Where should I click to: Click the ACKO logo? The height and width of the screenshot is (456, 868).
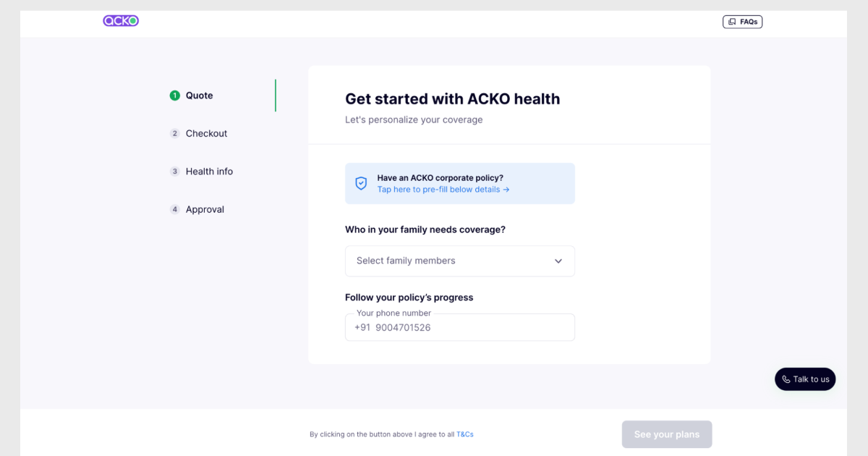121,20
